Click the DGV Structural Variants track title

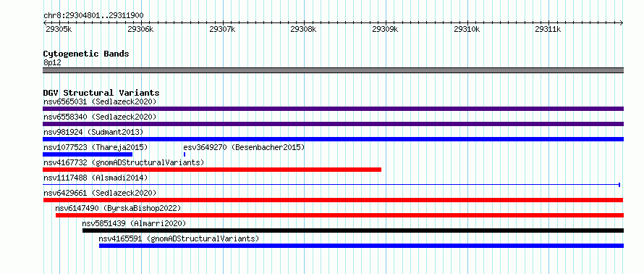point(101,93)
